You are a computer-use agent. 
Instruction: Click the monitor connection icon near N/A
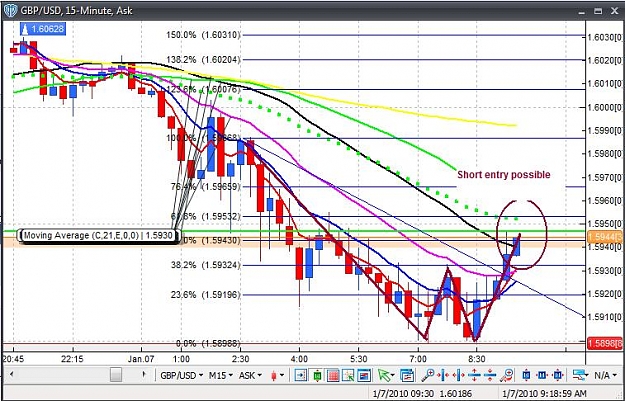[x=581, y=375]
